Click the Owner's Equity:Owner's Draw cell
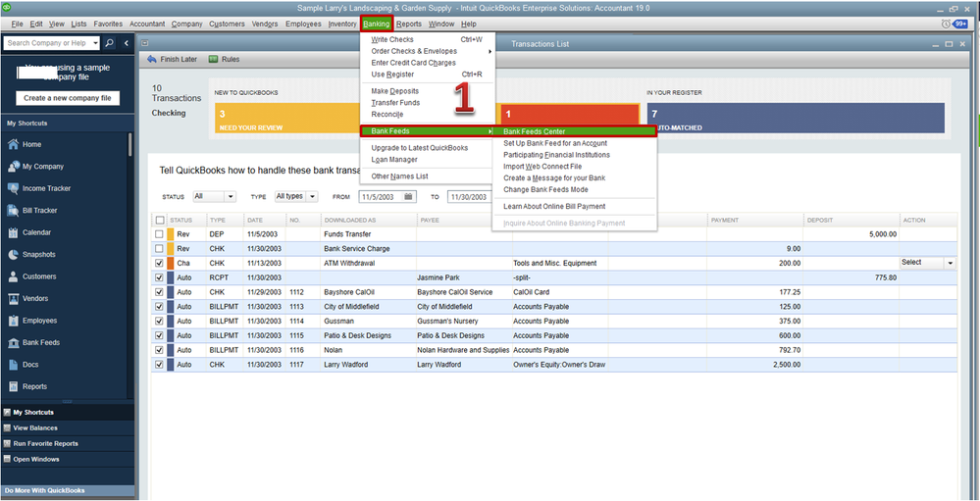The width and height of the screenshot is (980, 501). [x=559, y=364]
